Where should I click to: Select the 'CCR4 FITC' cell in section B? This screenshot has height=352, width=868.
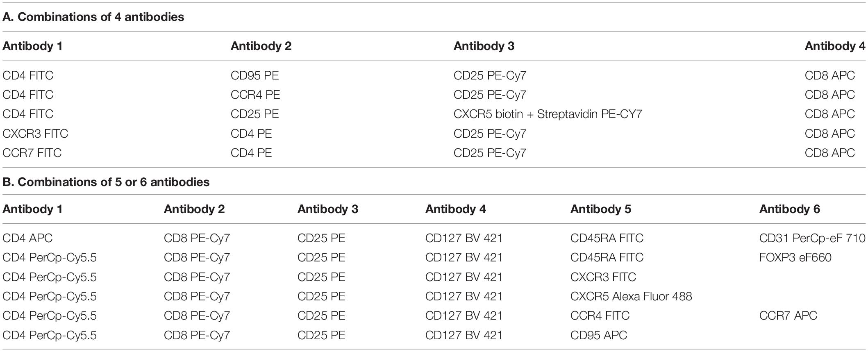pyautogui.click(x=600, y=316)
